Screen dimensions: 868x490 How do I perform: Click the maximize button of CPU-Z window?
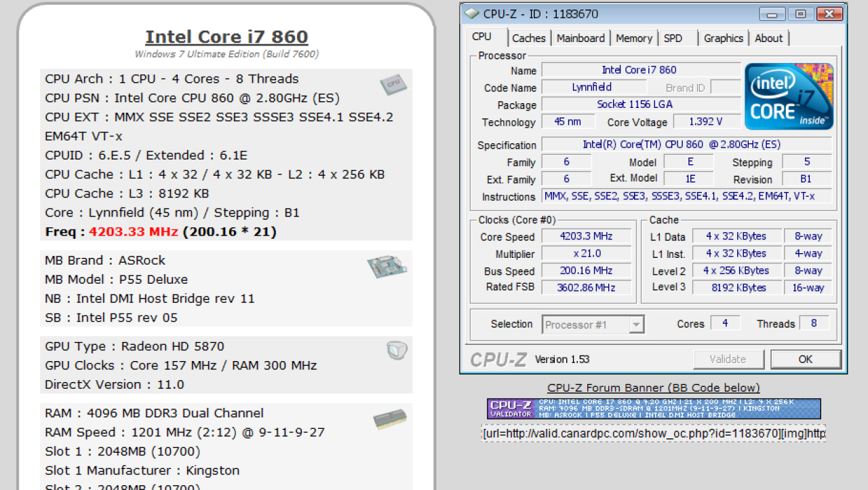pyautogui.click(x=801, y=14)
